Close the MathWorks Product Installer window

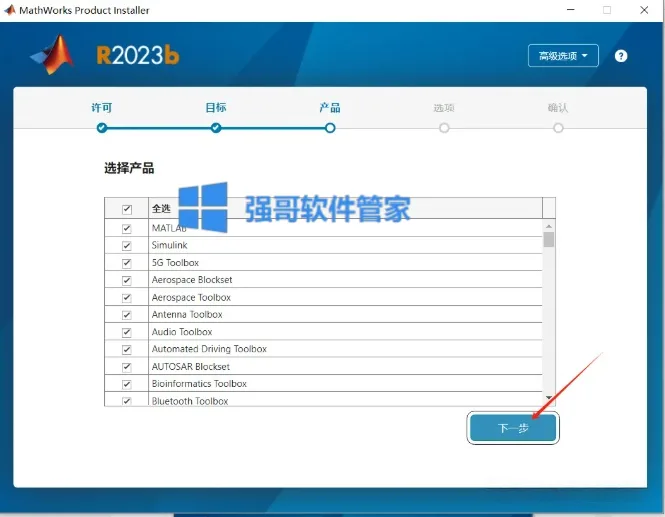[644, 10]
